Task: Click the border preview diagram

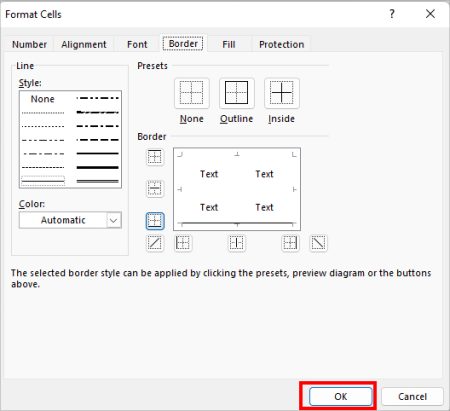Action: [x=237, y=189]
